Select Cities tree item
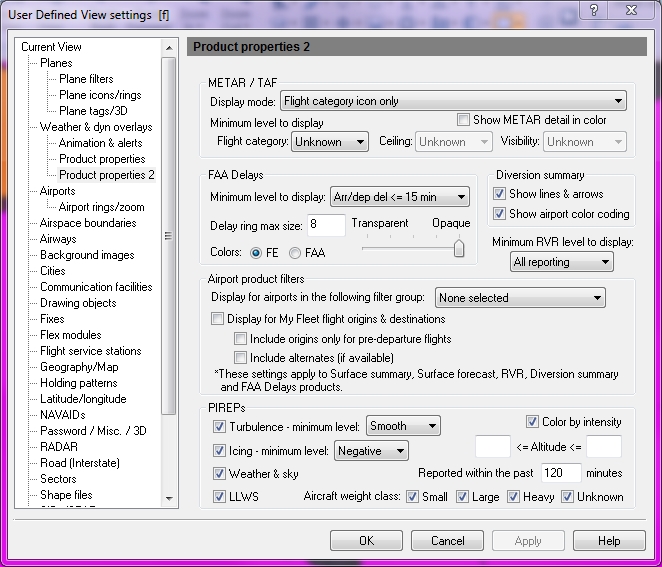Screen dimensions: 662x567 tap(53, 271)
